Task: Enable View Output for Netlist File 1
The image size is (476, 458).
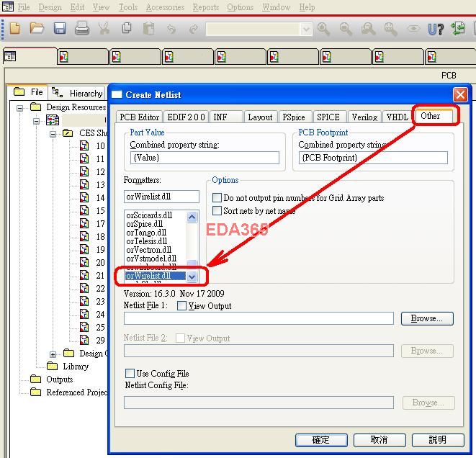Action: (181, 305)
